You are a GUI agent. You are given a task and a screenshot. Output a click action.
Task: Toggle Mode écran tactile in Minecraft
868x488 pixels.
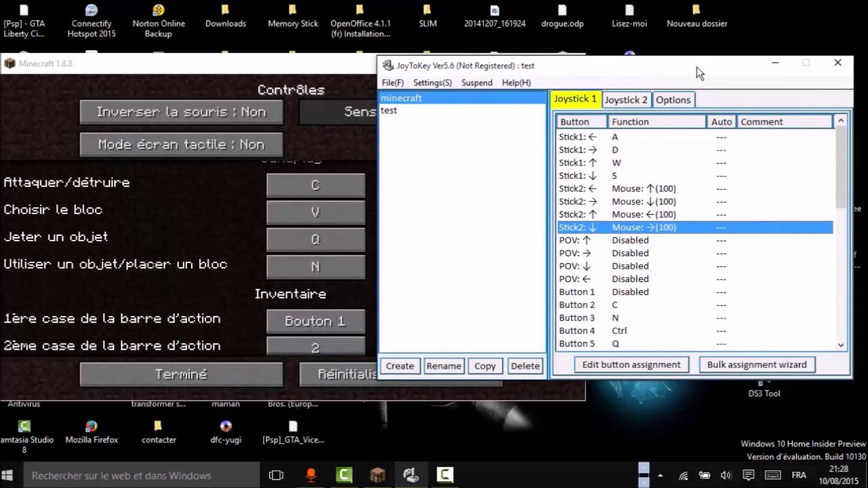coord(181,144)
